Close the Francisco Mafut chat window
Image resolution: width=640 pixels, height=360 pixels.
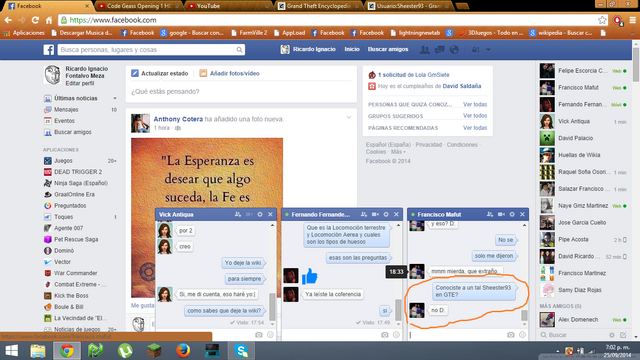click(x=522, y=214)
